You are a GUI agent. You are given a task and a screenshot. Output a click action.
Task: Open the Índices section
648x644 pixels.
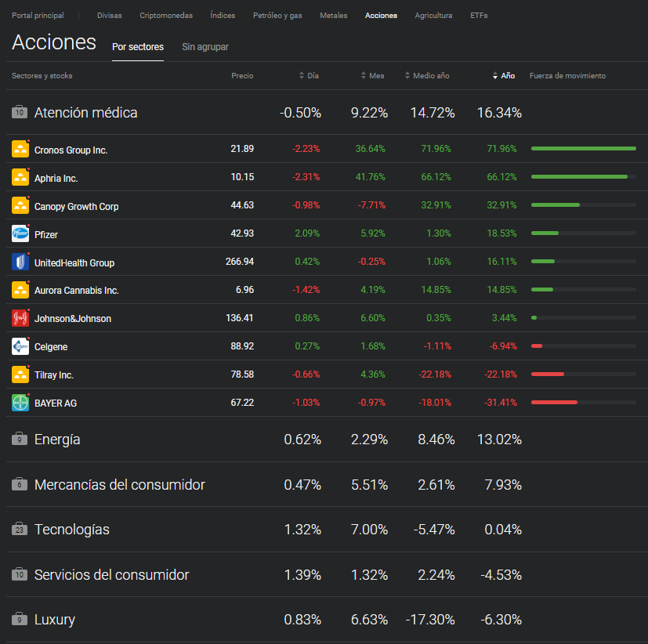(223, 16)
